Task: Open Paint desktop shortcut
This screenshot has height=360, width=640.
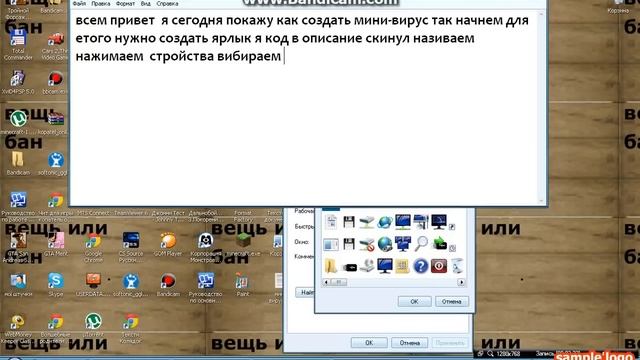Action: (242, 284)
